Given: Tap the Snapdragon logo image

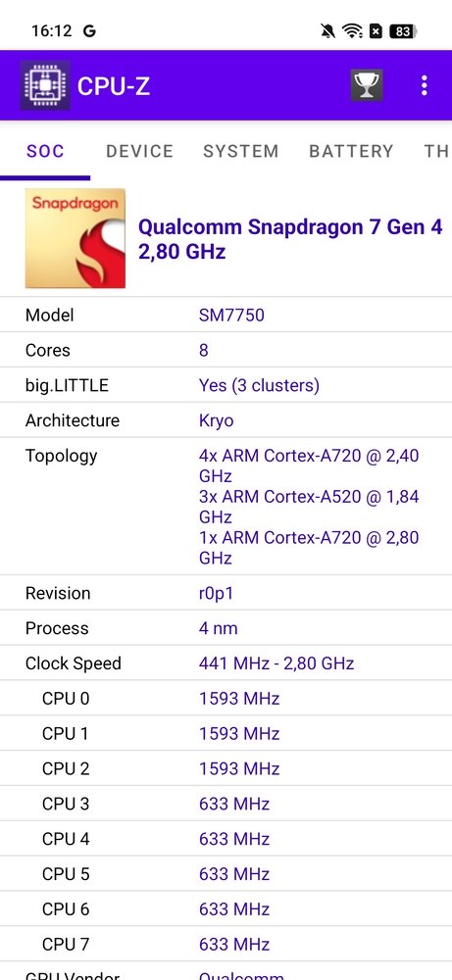Looking at the screenshot, I should (x=75, y=238).
